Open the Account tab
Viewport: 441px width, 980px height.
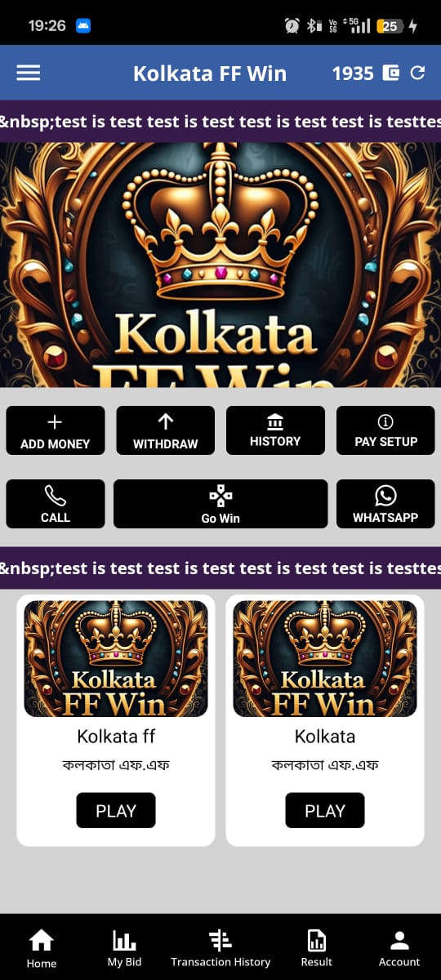click(399, 949)
